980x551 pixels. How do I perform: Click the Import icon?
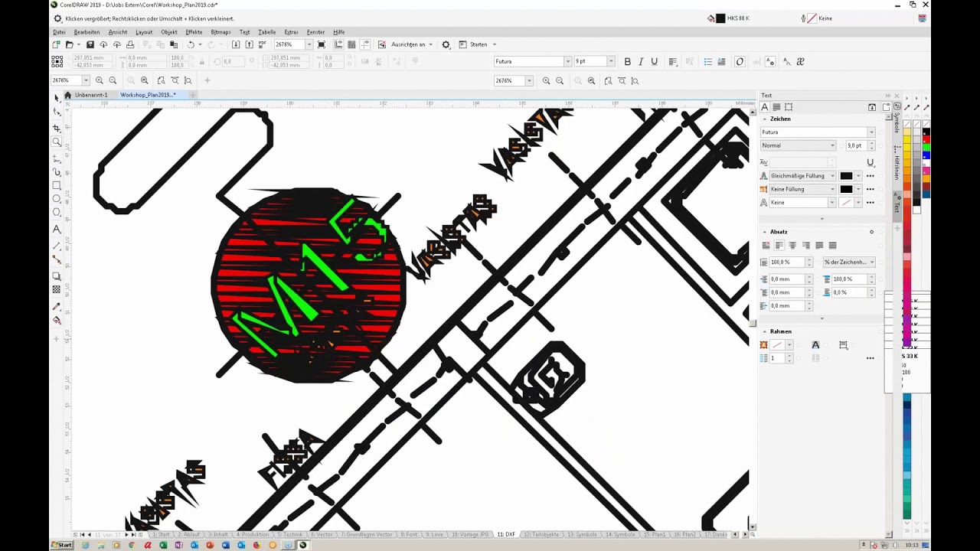pos(236,44)
